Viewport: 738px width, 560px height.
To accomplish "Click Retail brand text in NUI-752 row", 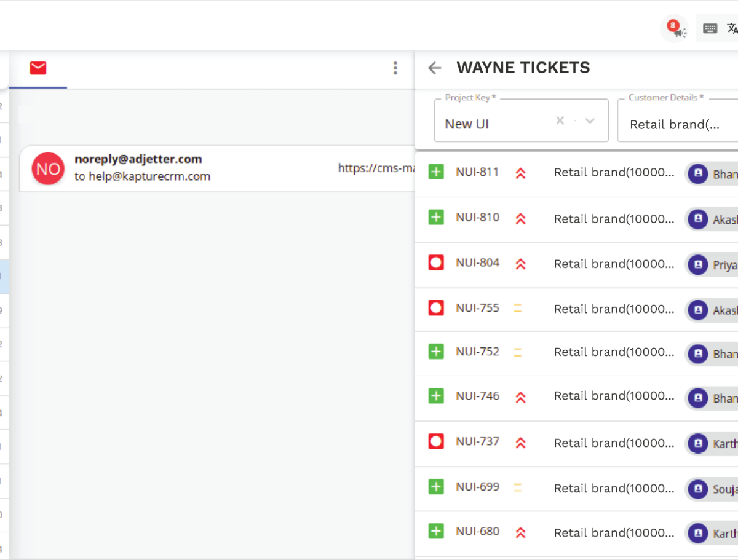I will (x=614, y=352).
